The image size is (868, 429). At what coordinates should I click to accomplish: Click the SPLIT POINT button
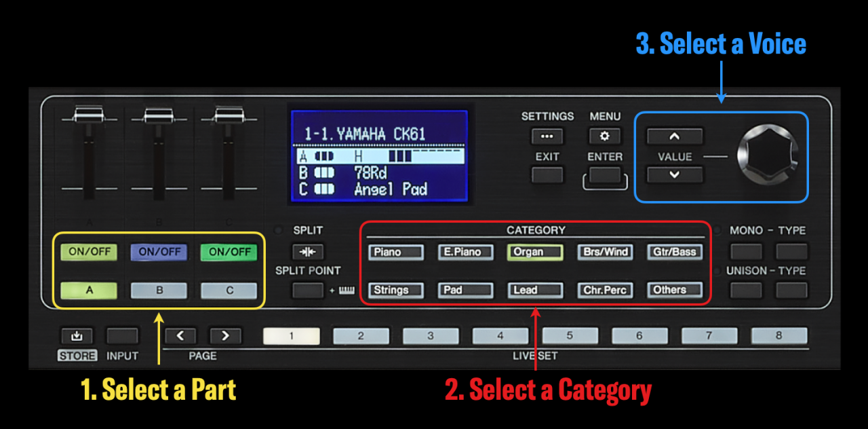coord(308,291)
